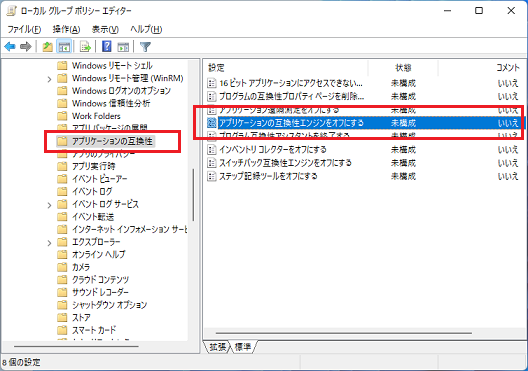Select インターネット インフォメーション サービス folder

click(129, 229)
